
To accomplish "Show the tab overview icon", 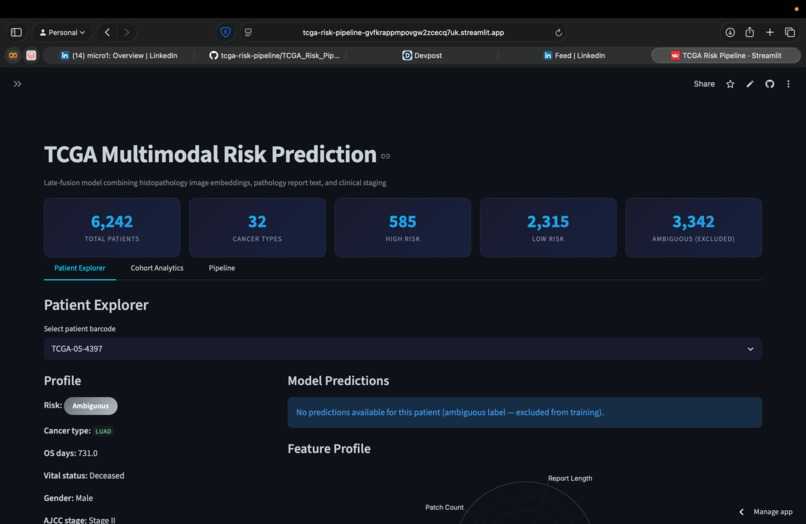I will click(790, 32).
